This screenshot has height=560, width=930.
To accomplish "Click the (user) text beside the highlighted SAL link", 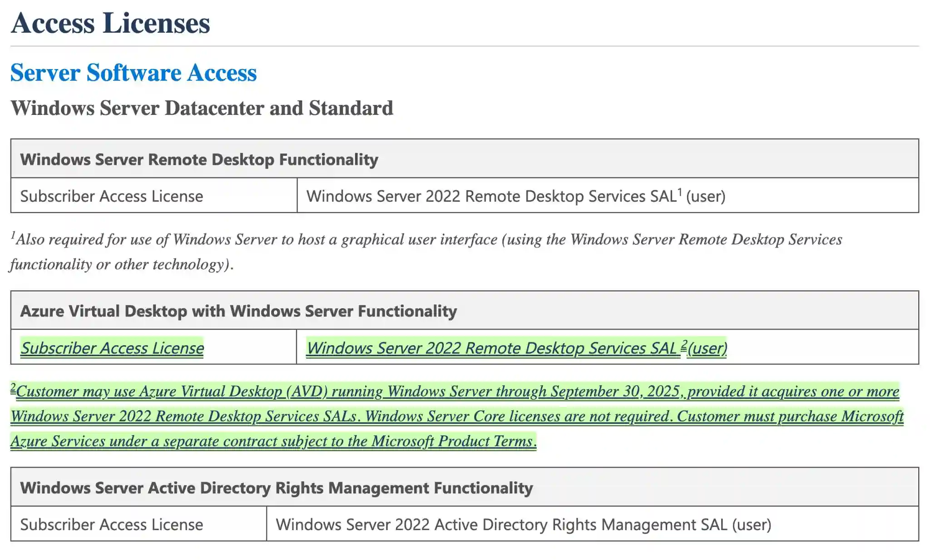I will point(707,348).
